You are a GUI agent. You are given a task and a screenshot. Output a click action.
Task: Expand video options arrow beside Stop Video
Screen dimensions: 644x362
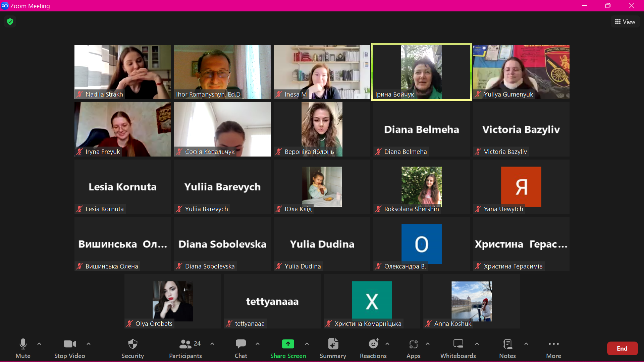pos(89,344)
